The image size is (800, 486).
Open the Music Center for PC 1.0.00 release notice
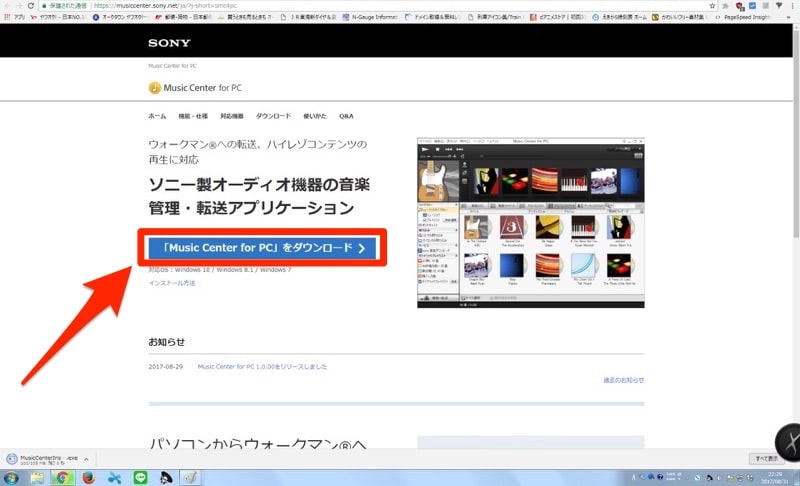tap(262, 367)
